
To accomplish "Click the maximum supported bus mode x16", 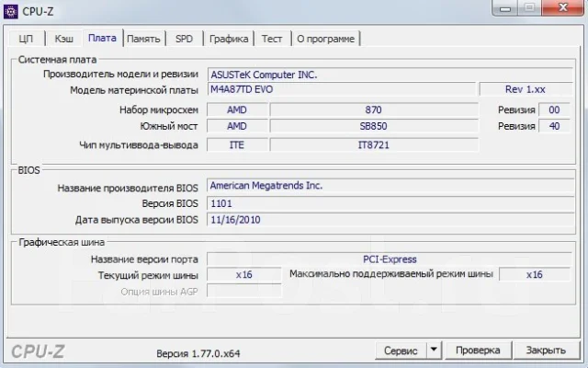I will 535,274.
